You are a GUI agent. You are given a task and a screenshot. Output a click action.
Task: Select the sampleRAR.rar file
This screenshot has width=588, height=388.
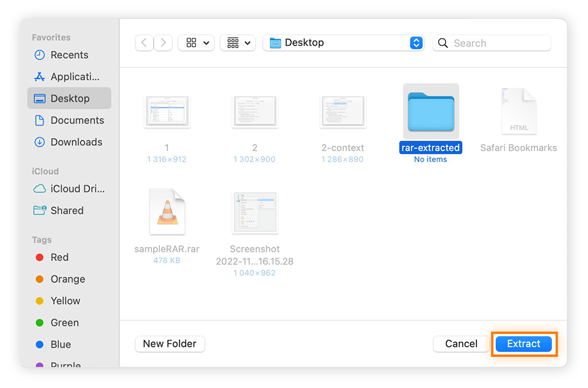(166, 210)
